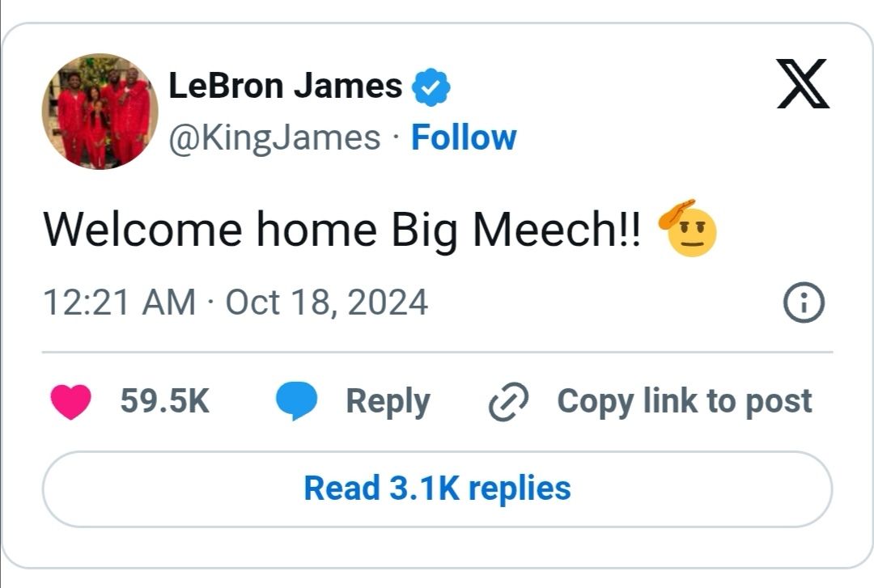Click the Oct 18, 2024 date
This screenshot has width=874, height=588.
[326, 302]
